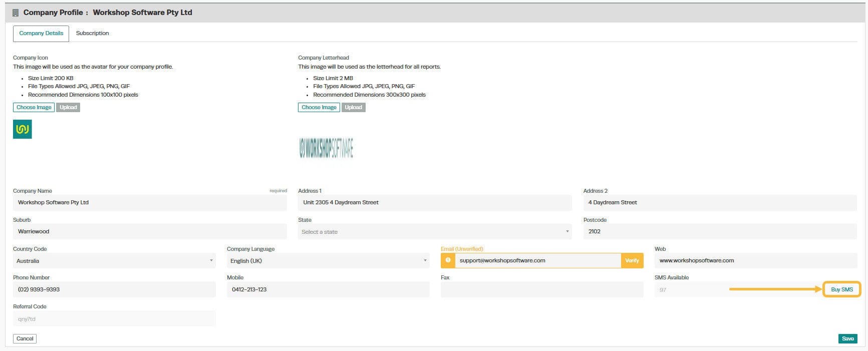868x351 pixels.
Task: Click the 'Company Letterhead' label
Action: pos(324,58)
